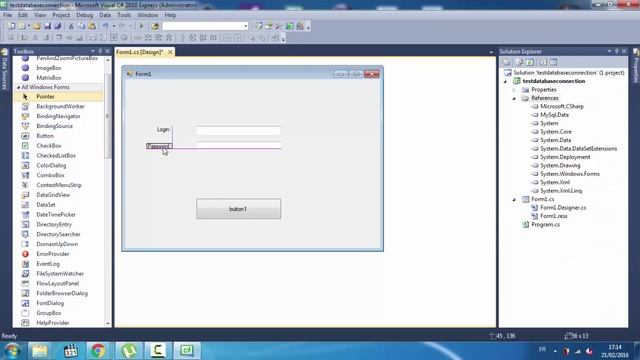This screenshot has width=640, height=360.
Task: Open the Data Sources side tab
Action: 4,70
